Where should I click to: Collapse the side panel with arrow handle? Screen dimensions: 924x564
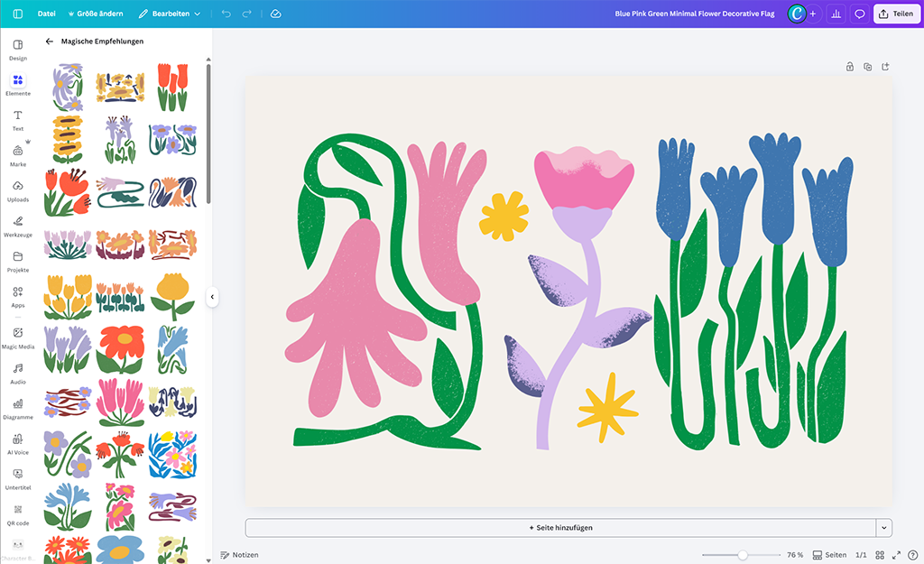pyautogui.click(x=212, y=296)
